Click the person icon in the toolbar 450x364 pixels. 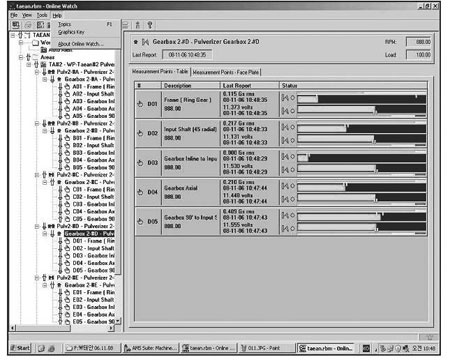coord(138,25)
